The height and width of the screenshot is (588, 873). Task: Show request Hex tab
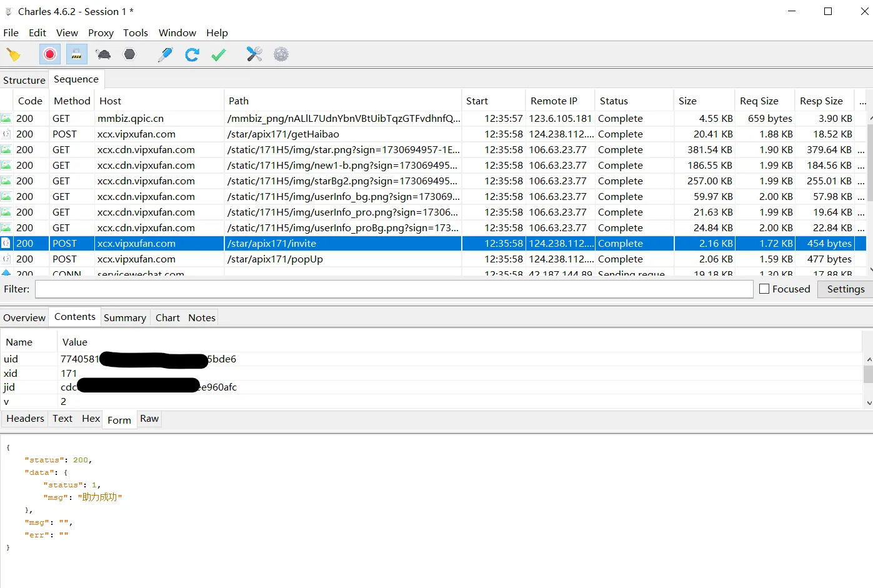(91, 419)
